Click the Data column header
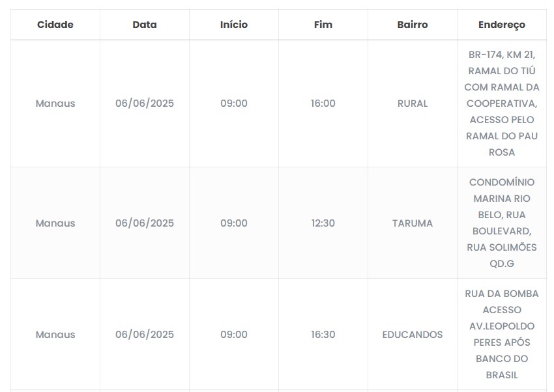 (145, 25)
